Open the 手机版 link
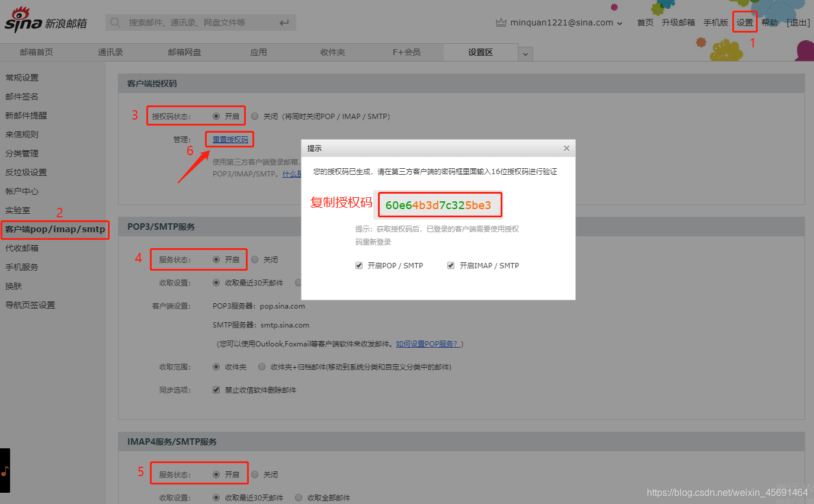 pos(716,23)
